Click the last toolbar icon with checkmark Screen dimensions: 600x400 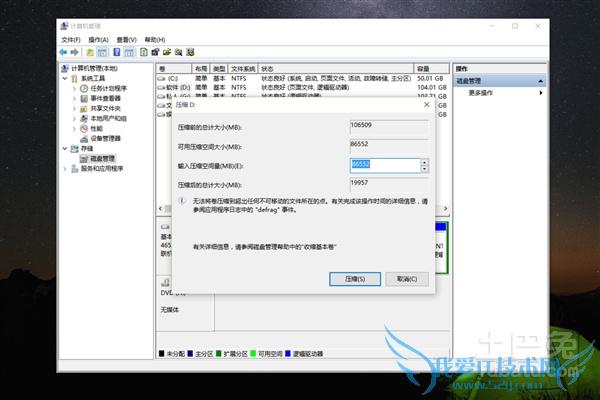(190, 52)
